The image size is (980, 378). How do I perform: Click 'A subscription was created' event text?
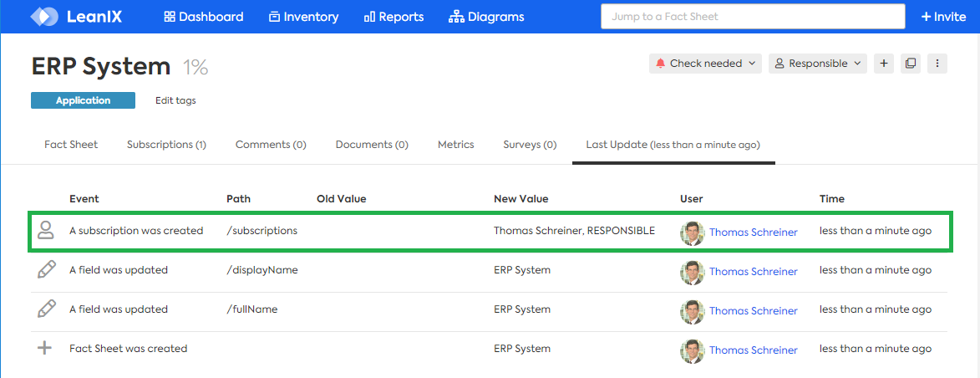point(136,231)
